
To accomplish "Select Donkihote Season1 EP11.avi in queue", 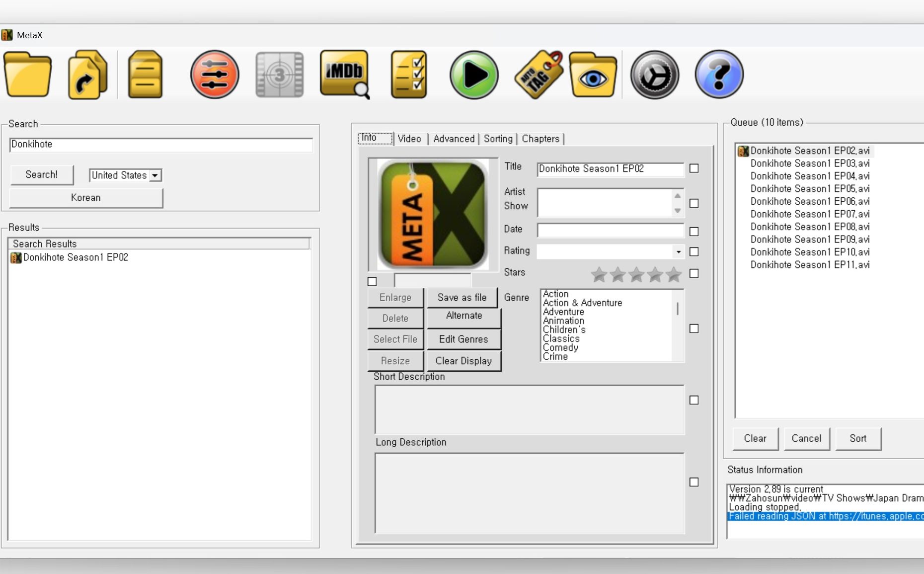I will [810, 265].
